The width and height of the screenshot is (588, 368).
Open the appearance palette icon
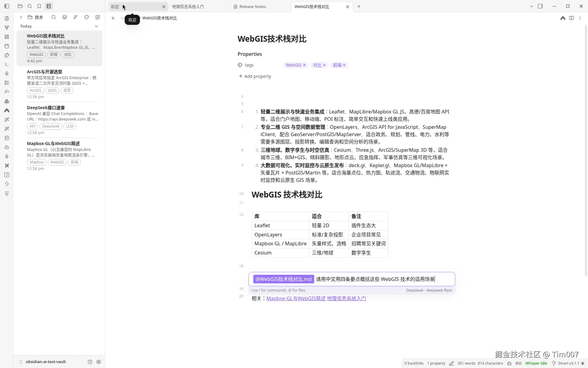(87, 17)
